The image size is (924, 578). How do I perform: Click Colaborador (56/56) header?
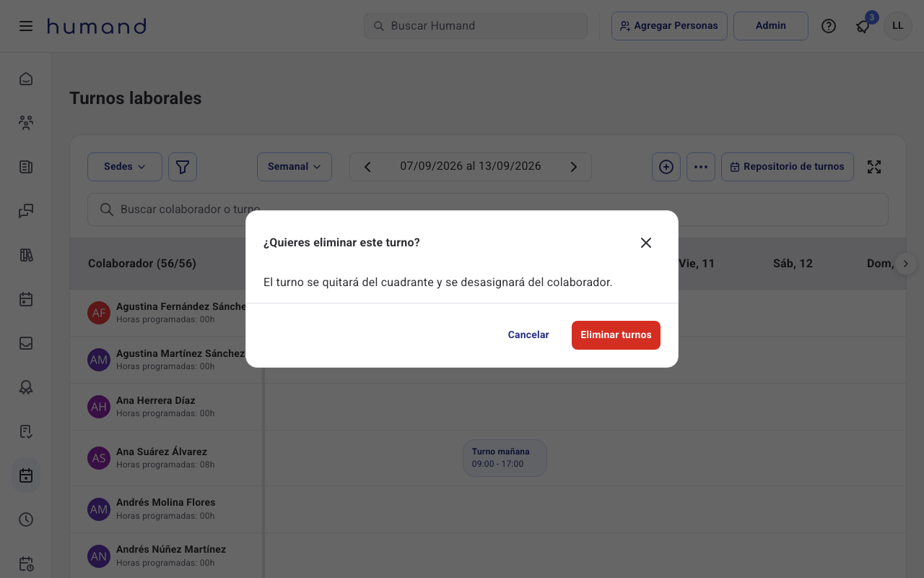[142, 264]
